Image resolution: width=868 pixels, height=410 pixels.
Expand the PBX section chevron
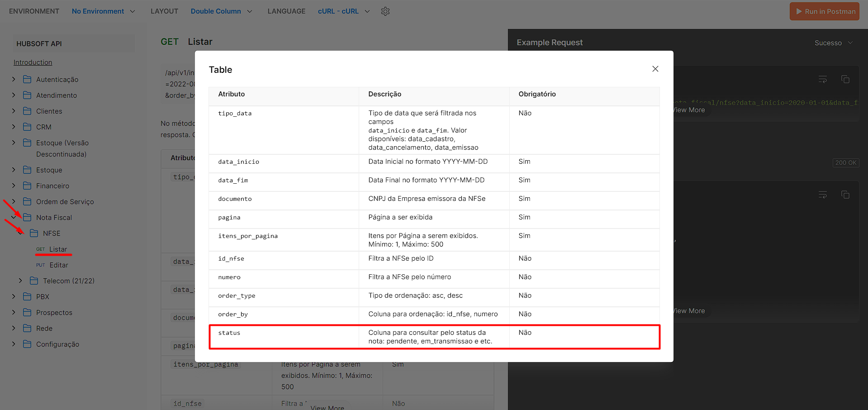tap(14, 296)
